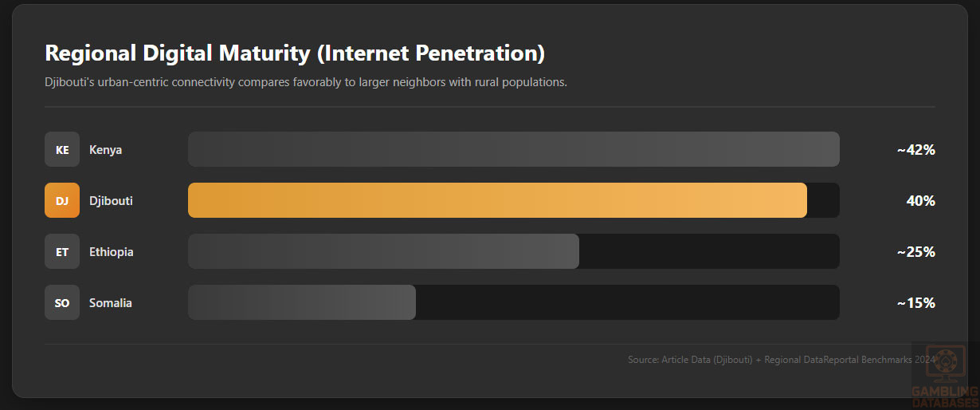Click the Somalia penetration bar
This screenshot has width=980, height=410.
coord(301,302)
